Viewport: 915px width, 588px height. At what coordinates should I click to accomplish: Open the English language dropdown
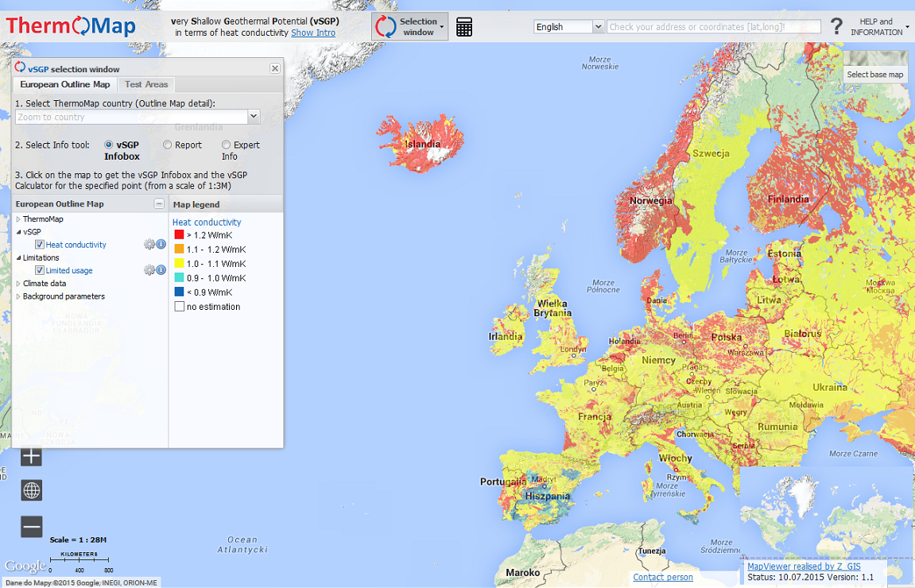[x=598, y=27]
